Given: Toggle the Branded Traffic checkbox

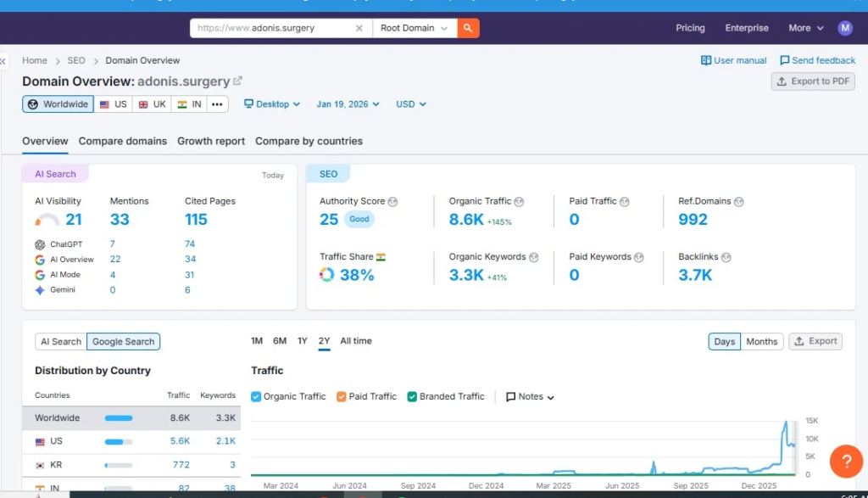Looking at the screenshot, I should (412, 396).
